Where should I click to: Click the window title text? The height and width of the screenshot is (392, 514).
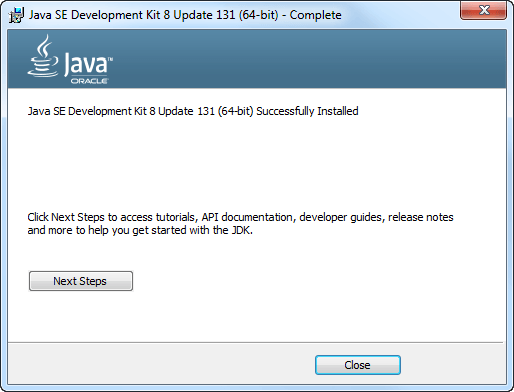(185, 15)
